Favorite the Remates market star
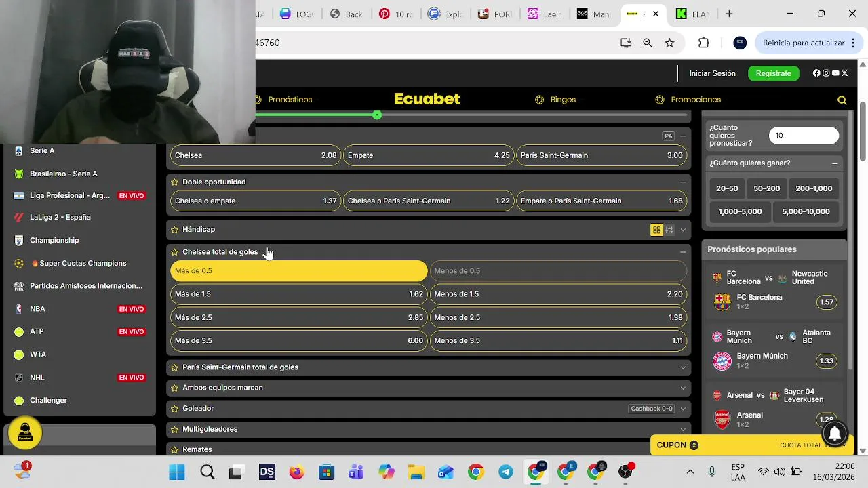Viewport: 868px width, 488px height. pyautogui.click(x=174, y=449)
